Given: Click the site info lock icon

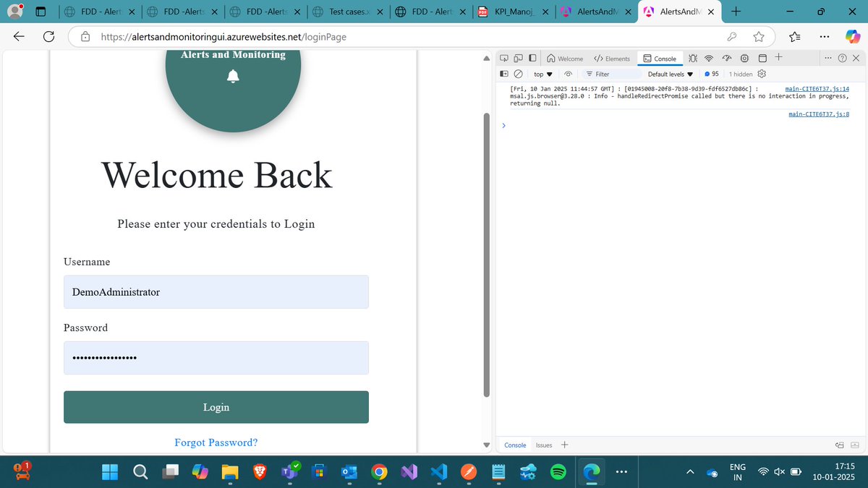Looking at the screenshot, I should pos(85,37).
